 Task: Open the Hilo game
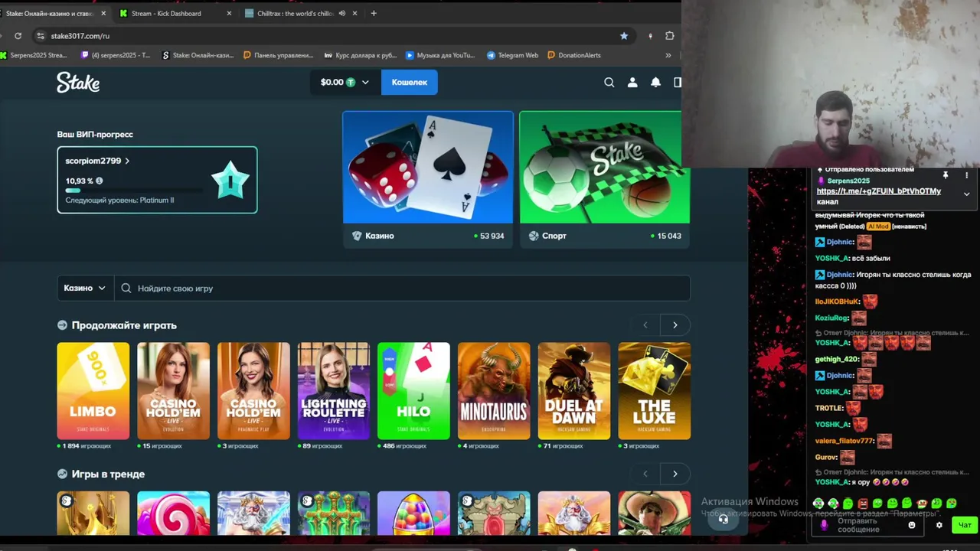point(413,391)
